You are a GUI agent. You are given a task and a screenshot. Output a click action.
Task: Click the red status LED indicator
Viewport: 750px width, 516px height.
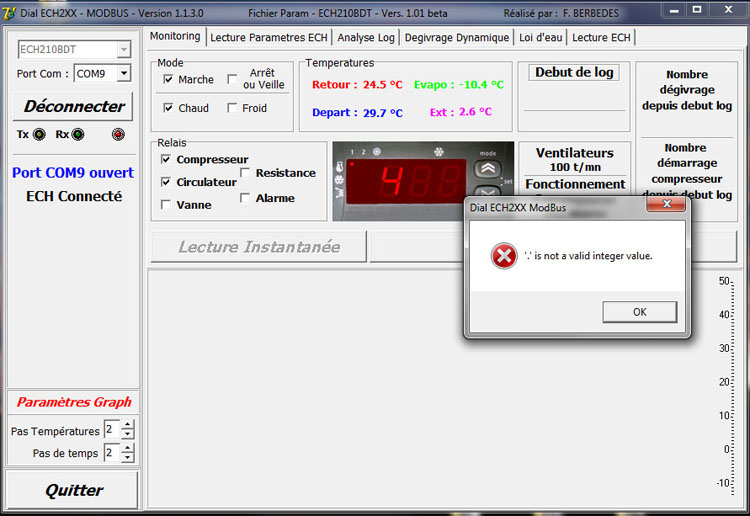tap(119, 135)
